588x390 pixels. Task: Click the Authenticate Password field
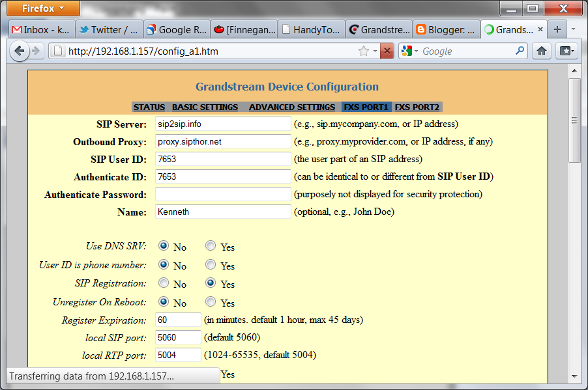click(x=223, y=195)
